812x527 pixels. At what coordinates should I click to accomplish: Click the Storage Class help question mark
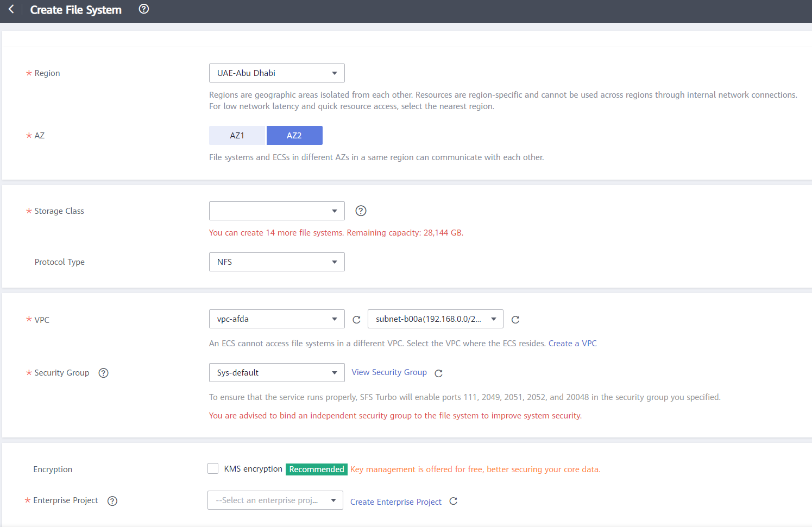pyautogui.click(x=361, y=211)
